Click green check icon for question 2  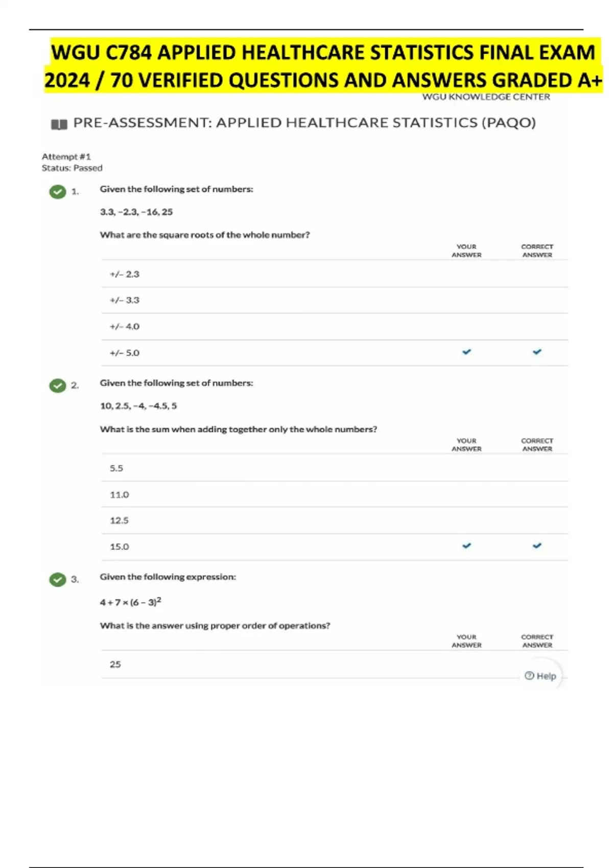(x=58, y=386)
